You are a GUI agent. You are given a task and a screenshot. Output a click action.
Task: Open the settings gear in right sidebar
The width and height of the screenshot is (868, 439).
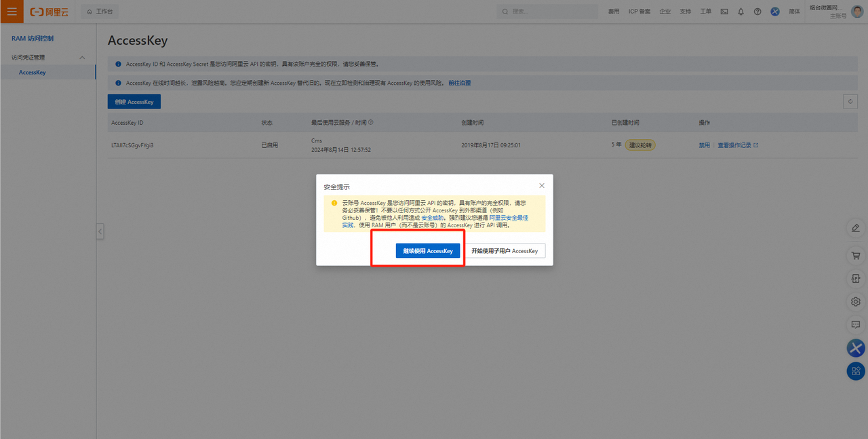point(856,301)
